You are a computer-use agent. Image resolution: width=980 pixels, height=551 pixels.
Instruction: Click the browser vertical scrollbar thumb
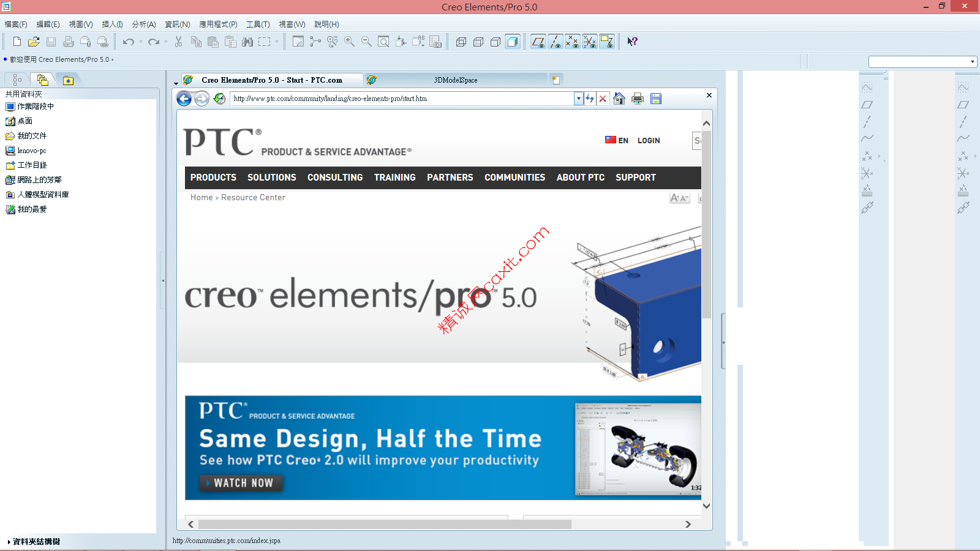coord(706,224)
